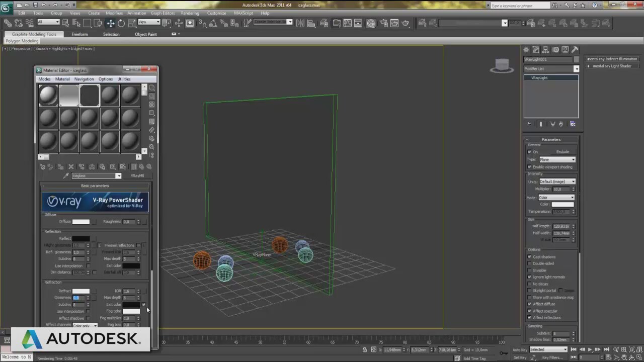This screenshot has height=362, width=644.
Task: Click the Save File icon in quick access
Action: point(36,5)
